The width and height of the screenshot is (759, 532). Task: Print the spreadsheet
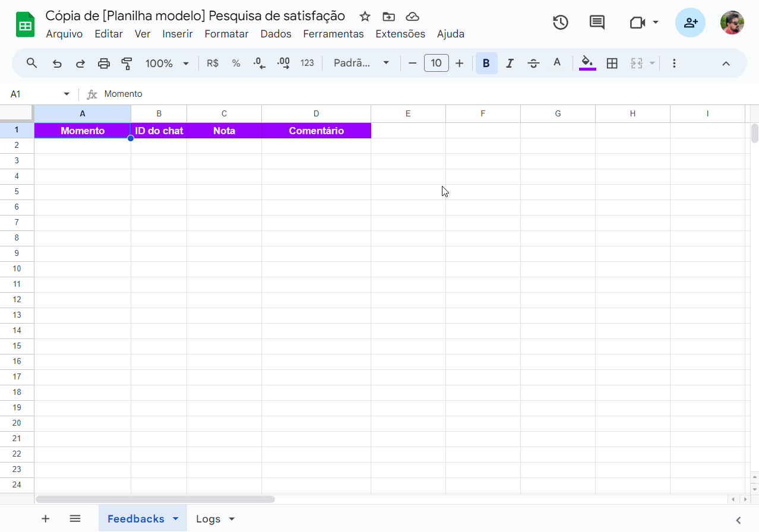[104, 64]
